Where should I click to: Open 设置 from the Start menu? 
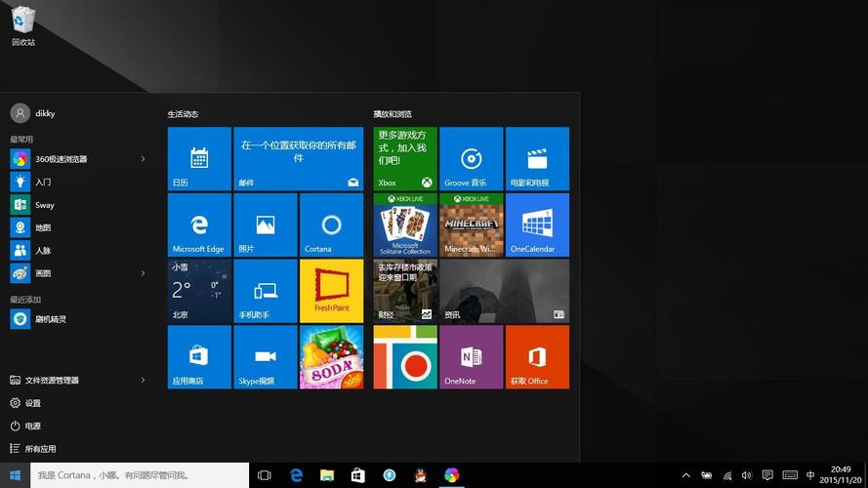[33, 403]
